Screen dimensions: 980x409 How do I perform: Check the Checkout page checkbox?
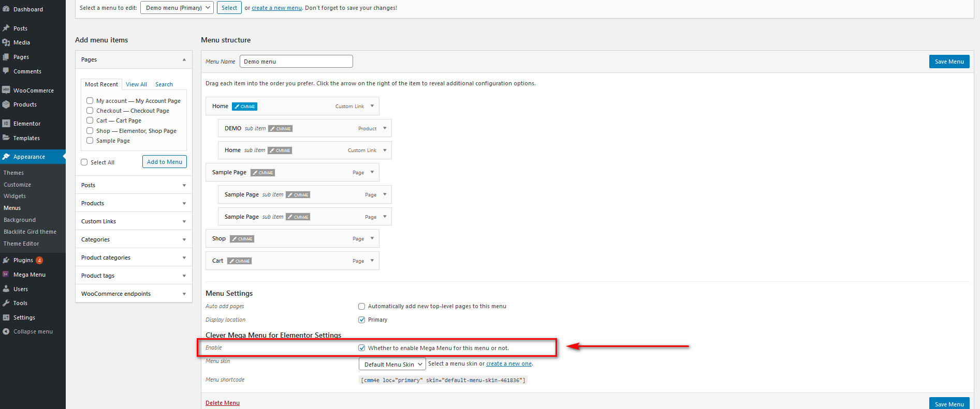pos(90,111)
